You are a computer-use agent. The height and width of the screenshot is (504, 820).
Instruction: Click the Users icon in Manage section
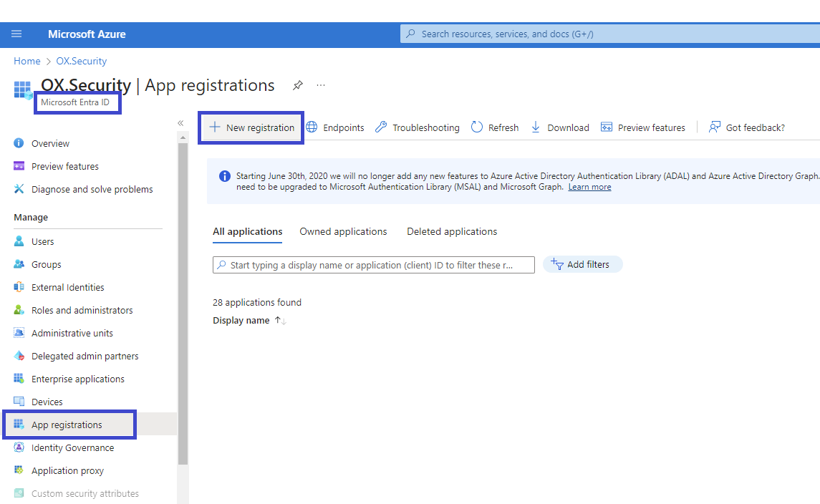pyautogui.click(x=19, y=241)
